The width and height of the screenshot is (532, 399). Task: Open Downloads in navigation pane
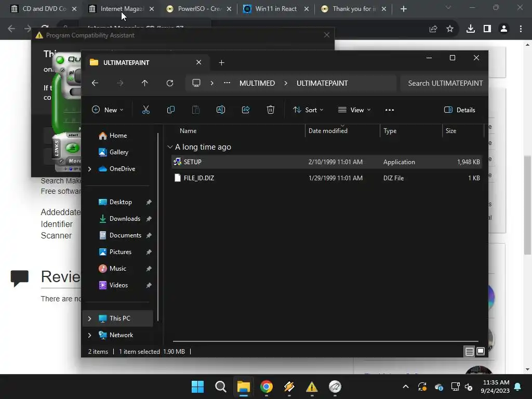117,219
